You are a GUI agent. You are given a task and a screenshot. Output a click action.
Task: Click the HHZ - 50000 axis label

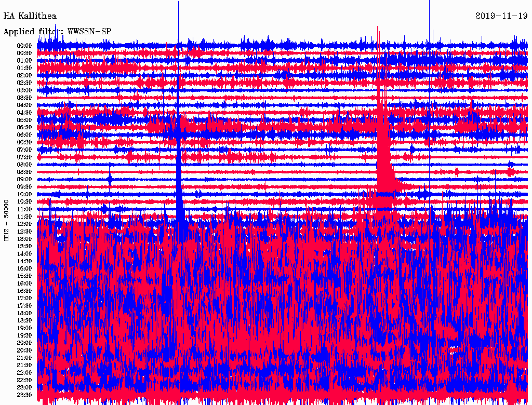(6, 220)
